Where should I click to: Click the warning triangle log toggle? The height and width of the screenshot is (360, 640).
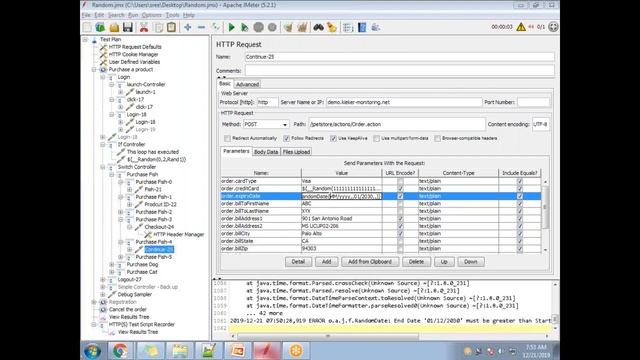pyautogui.click(x=521, y=27)
